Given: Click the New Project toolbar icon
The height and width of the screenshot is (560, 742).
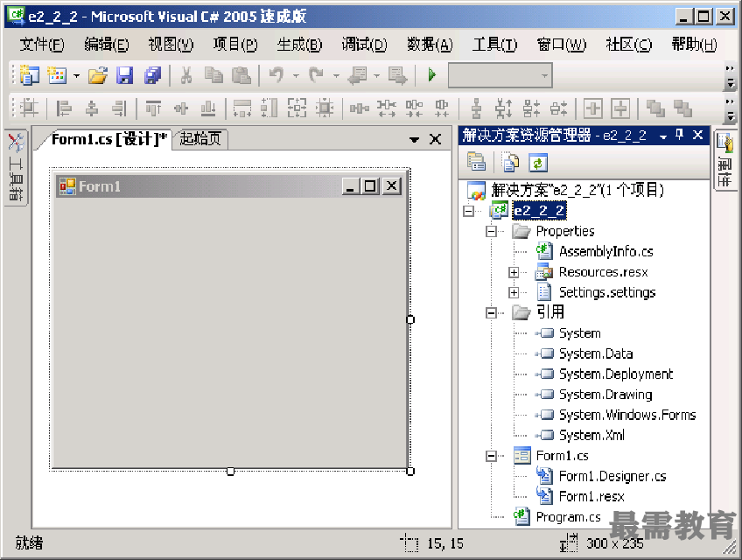Looking at the screenshot, I should coord(30,74).
